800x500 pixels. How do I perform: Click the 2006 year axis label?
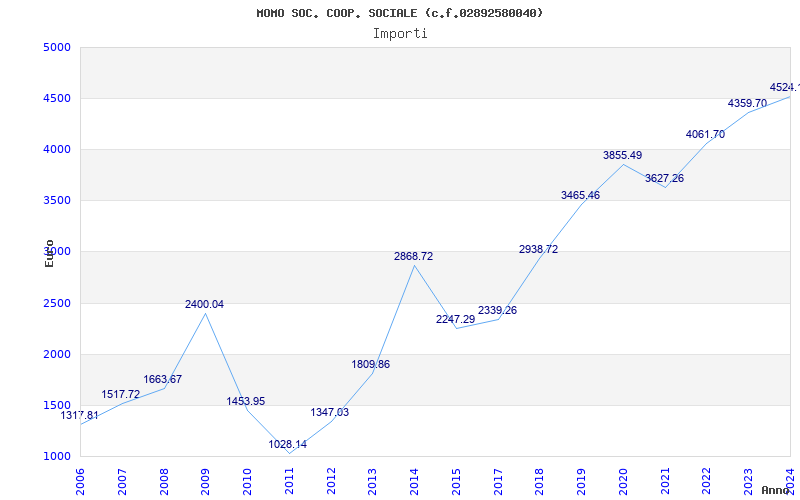click(x=81, y=481)
